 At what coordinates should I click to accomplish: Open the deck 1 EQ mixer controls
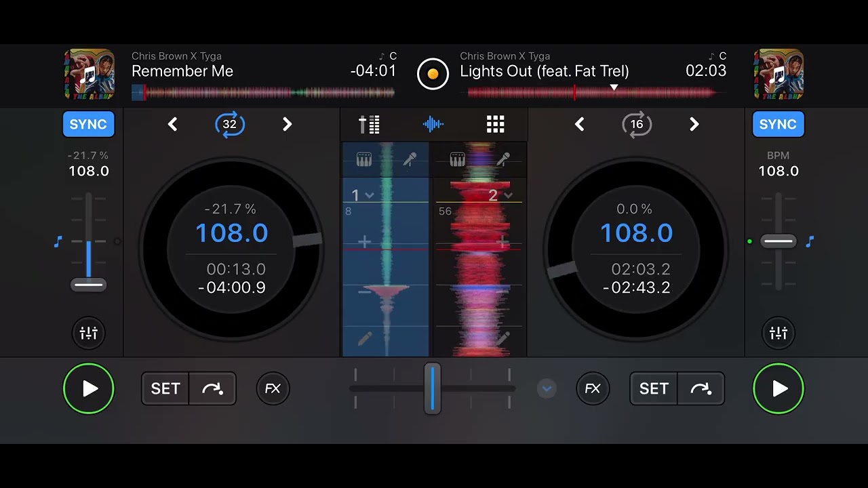pos(89,333)
